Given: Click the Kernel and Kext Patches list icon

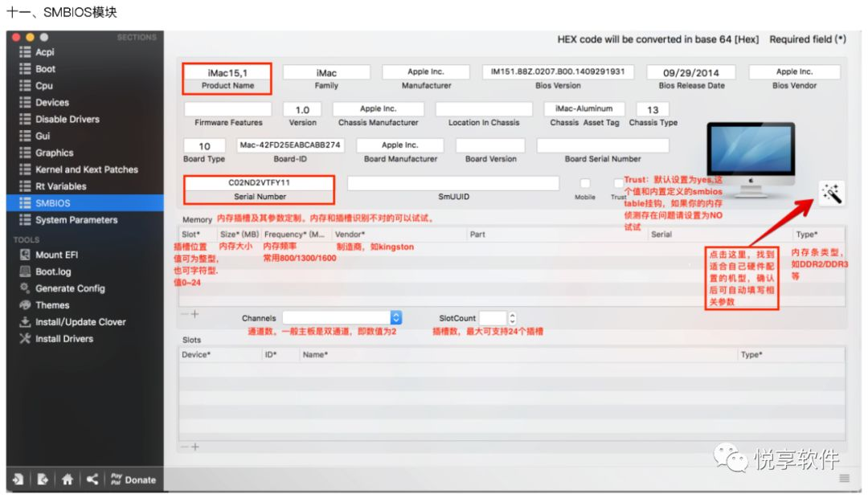Looking at the screenshot, I should click(25, 169).
